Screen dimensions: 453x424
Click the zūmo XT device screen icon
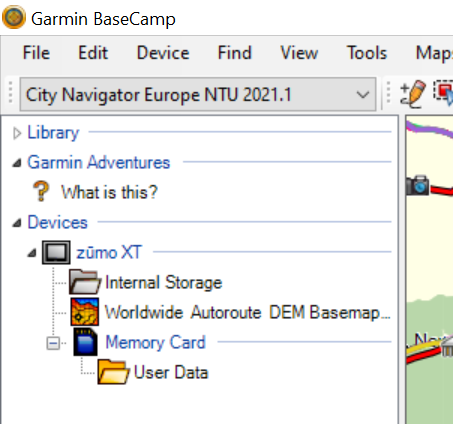point(56,253)
